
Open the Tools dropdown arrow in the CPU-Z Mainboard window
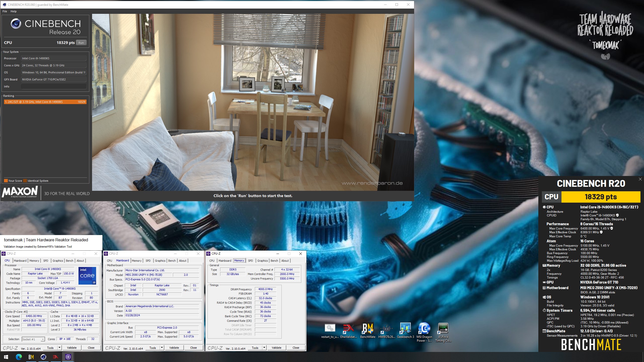pyautogui.click(x=162, y=348)
